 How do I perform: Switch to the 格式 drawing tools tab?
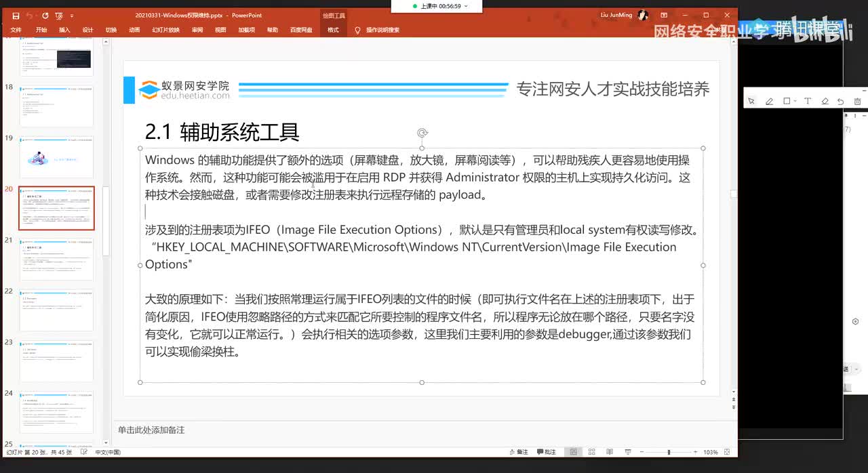pos(333,30)
